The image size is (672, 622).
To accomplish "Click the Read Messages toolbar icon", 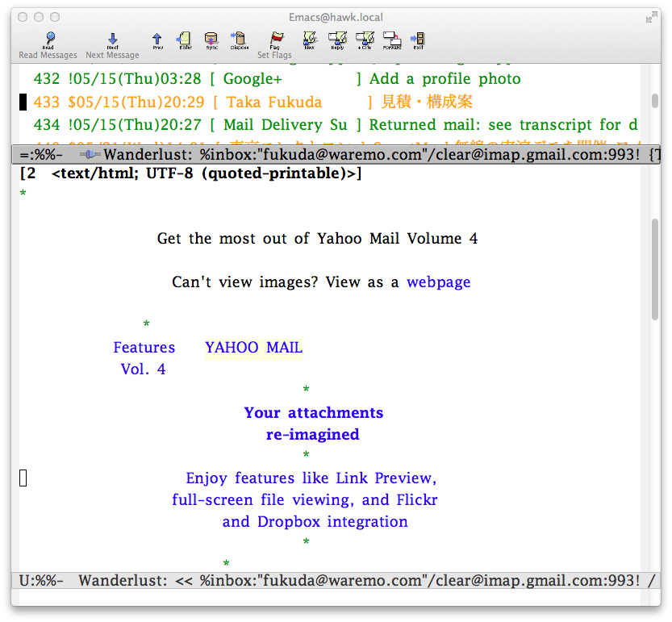I will click(49, 40).
